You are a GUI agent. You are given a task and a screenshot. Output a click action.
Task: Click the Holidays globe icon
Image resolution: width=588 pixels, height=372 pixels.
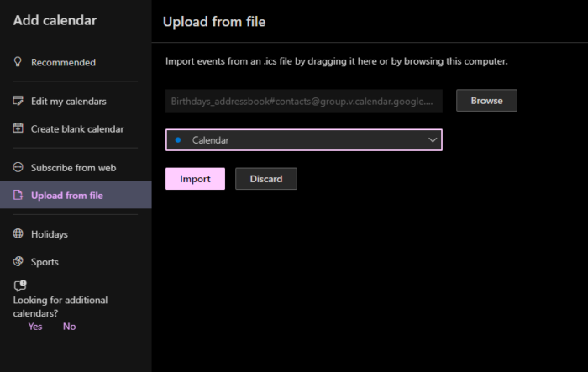[18, 233]
